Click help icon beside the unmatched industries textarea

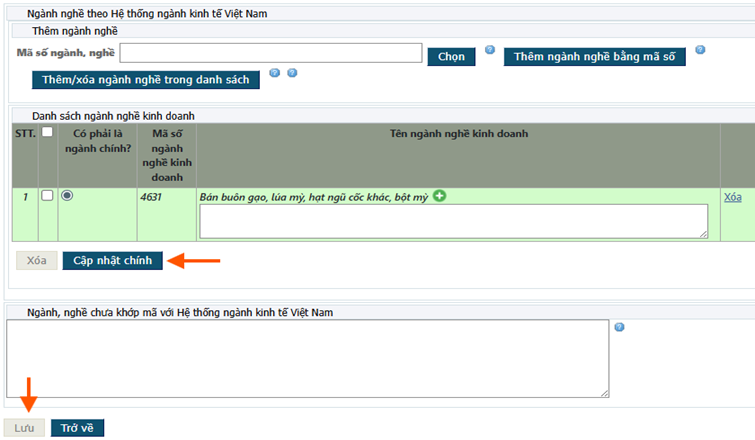tap(620, 327)
